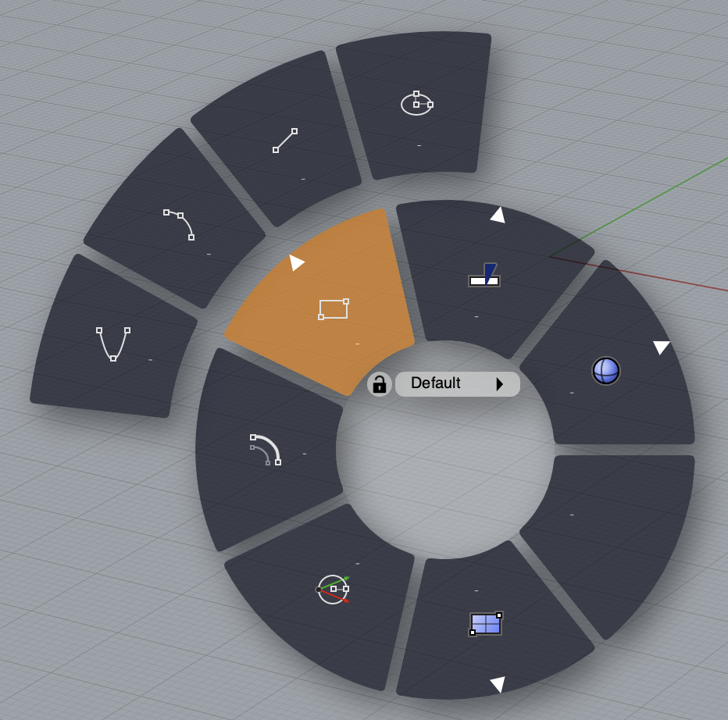Choose the Ellipse tool segment
The height and width of the screenshot is (720, 728).
click(x=416, y=104)
